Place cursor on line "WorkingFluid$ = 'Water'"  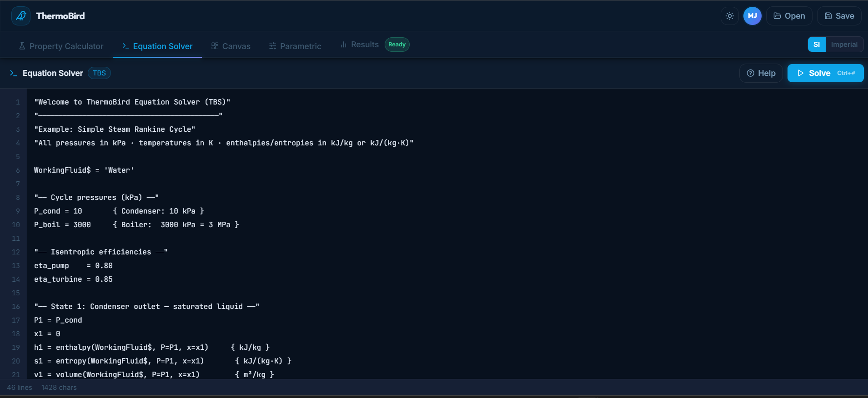(x=84, y=170)
